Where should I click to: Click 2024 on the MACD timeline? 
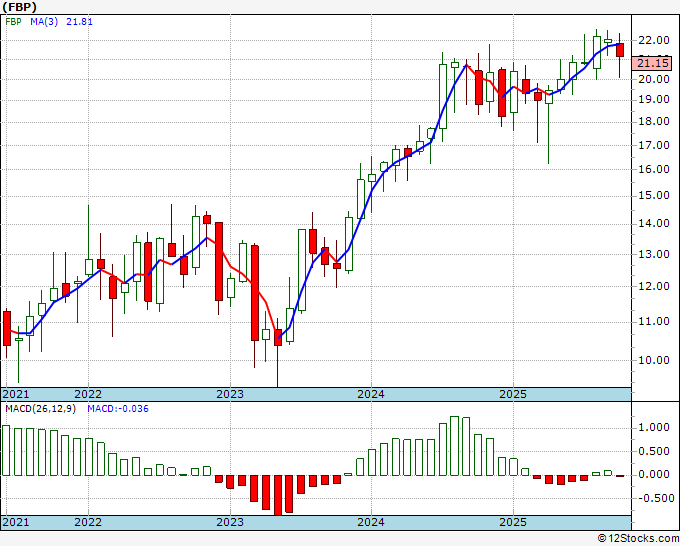371,522
